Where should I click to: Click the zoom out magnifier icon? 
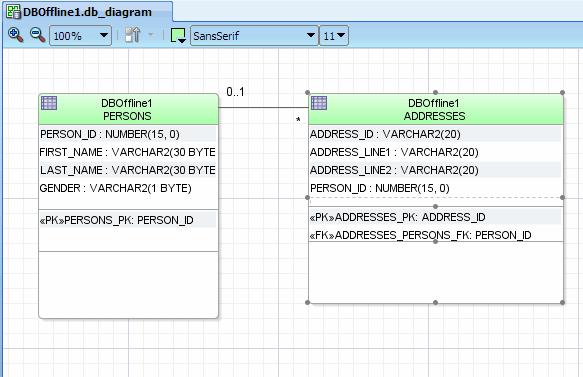[38, 35]
